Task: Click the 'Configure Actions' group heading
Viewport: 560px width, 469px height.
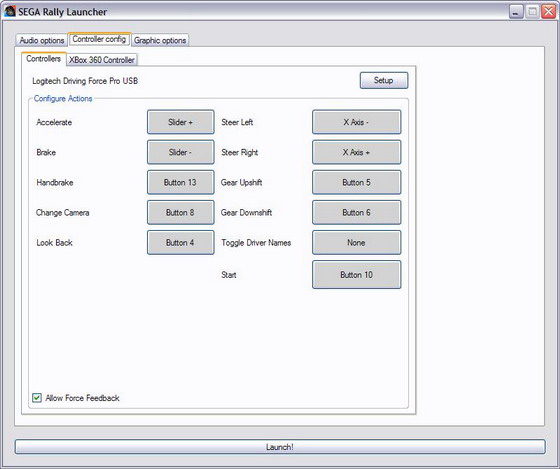Action: tap(63, 99)
